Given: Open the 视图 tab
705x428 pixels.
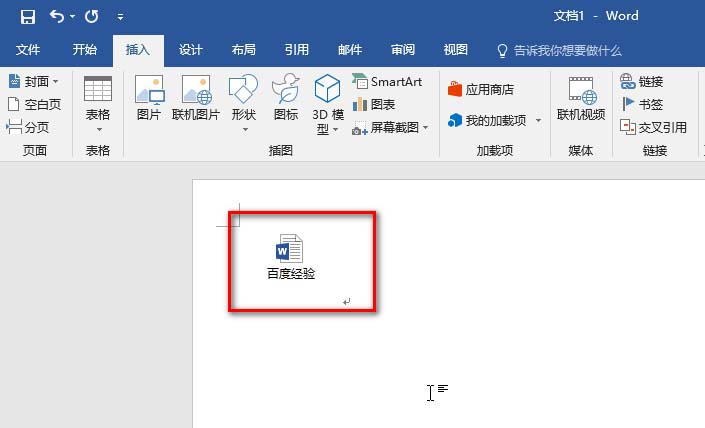Looking at the screenshot, I should click(456, 49).
